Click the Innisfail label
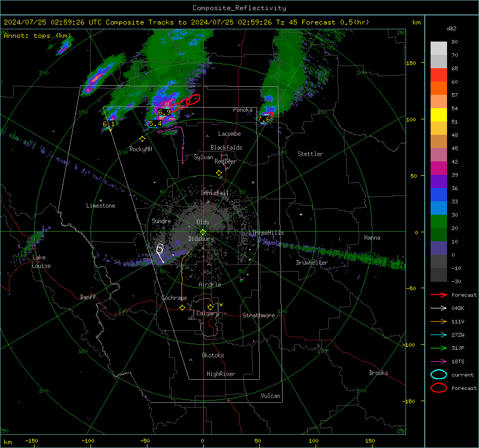479x448 pixels. 214,193
